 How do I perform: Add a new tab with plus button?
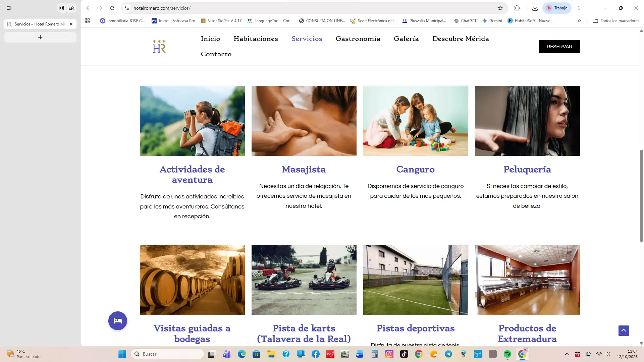click(x=40, y=37)
